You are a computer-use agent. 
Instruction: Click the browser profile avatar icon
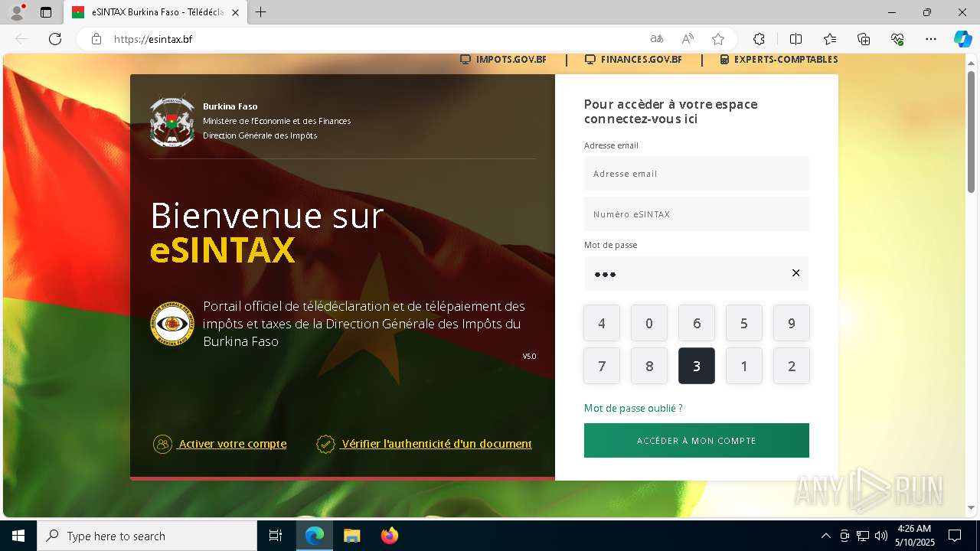(x=16, y=12)
